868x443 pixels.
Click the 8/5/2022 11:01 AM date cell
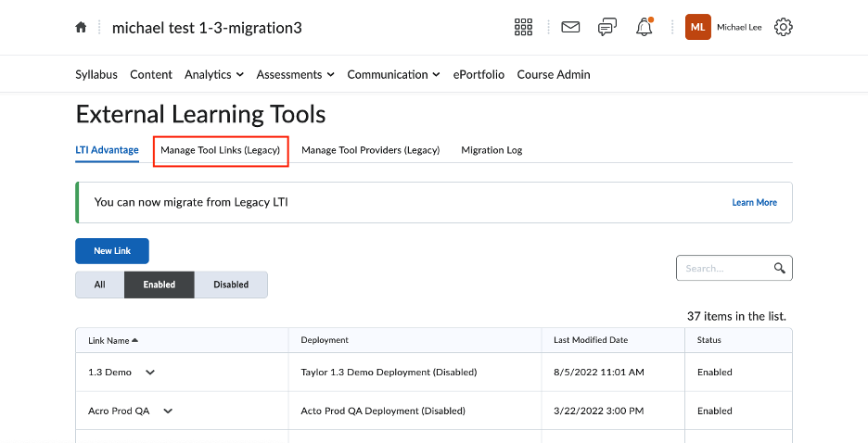[599, 373]
